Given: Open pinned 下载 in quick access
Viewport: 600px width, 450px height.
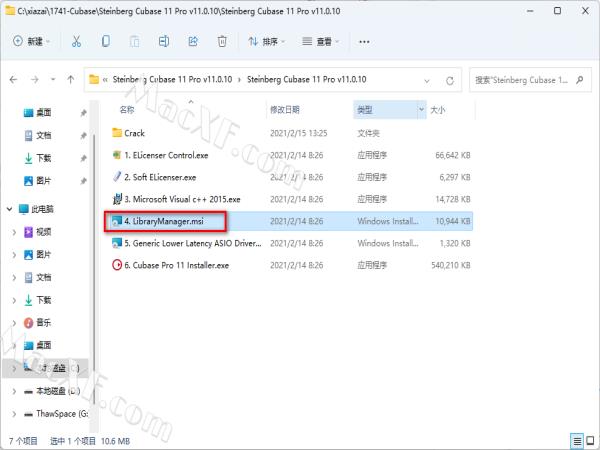Looking at the screenshot, I should 43,158.
